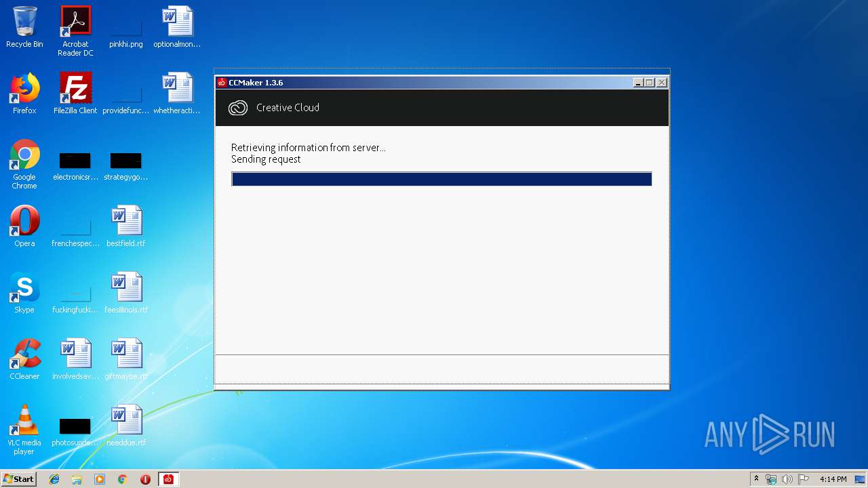Image resolution: width=868 pixels, height=488 pixels.
Task: Click the Creative Cloud logo in CCMaker
Action: click(x=238, y=108)
